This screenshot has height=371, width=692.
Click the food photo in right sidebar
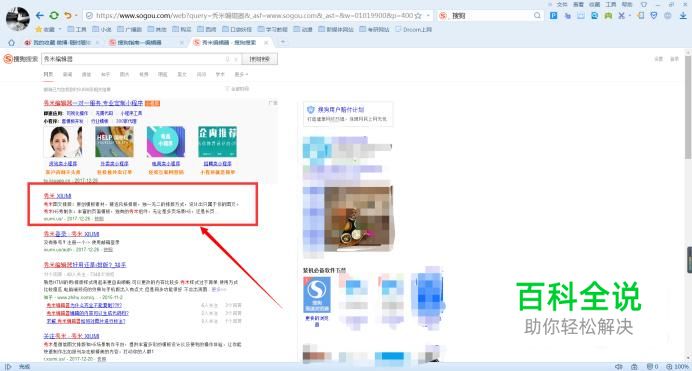coord(358,218)
